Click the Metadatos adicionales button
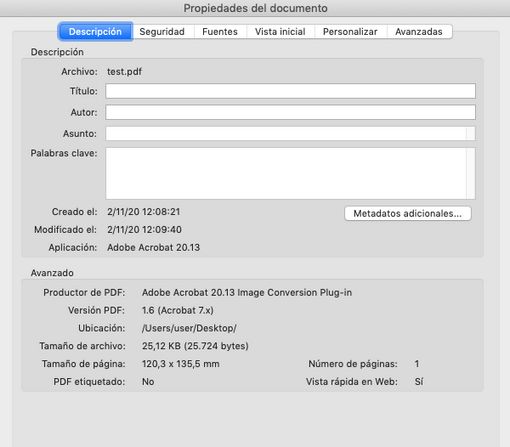The height and width of the screenshot is (447, 510). click(408, 213)
